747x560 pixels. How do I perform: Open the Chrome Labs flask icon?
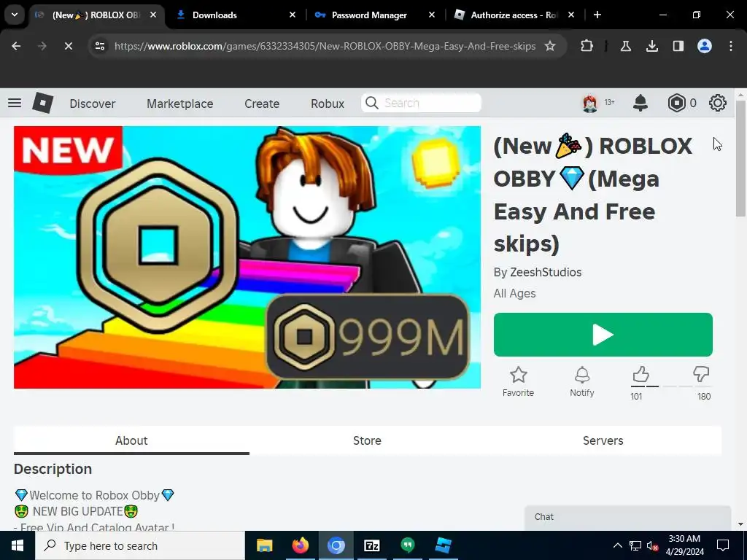pos(625,46)
